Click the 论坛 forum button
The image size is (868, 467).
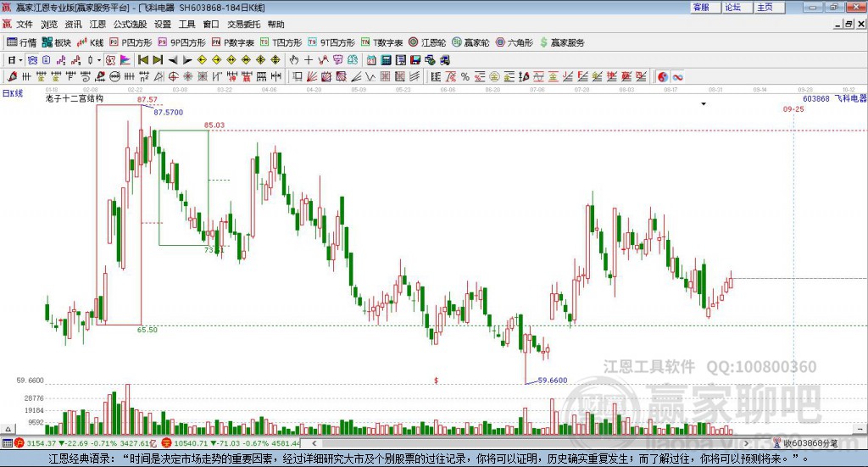tap(737, 7)
